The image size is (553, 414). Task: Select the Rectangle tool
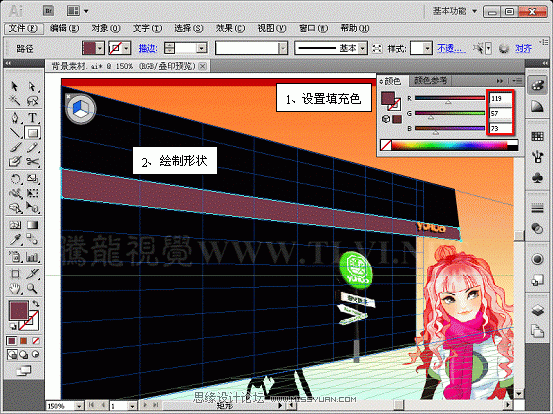pyautogui.click(x=32, y=133)
